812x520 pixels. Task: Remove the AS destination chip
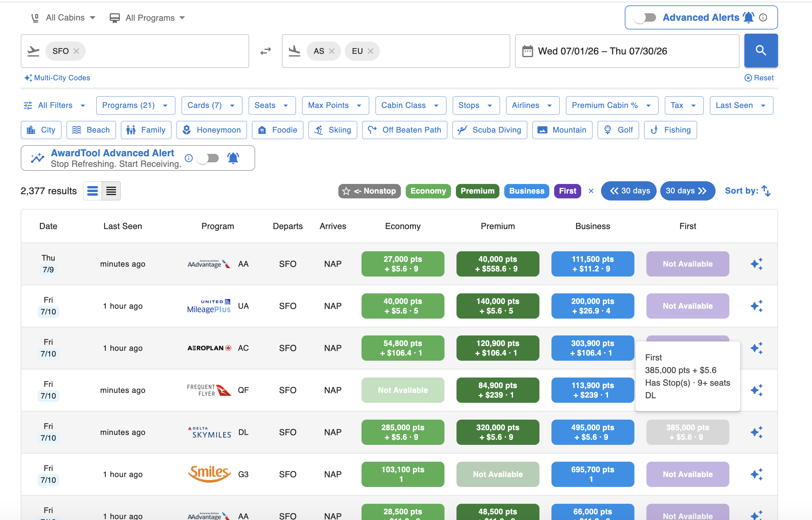click(x=332, y=51)
